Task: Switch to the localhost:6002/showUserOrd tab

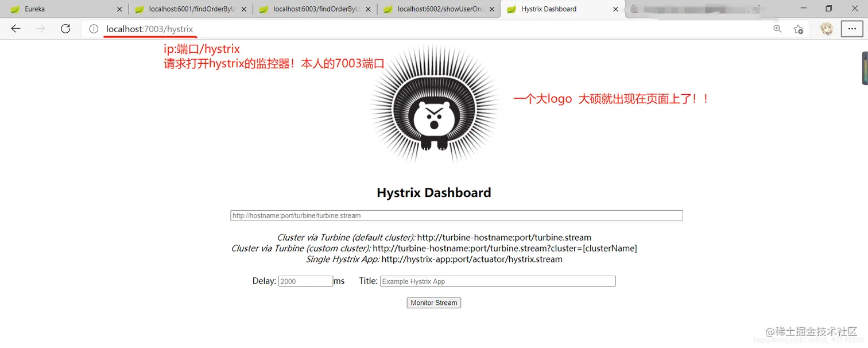Action: pos(439,9)
